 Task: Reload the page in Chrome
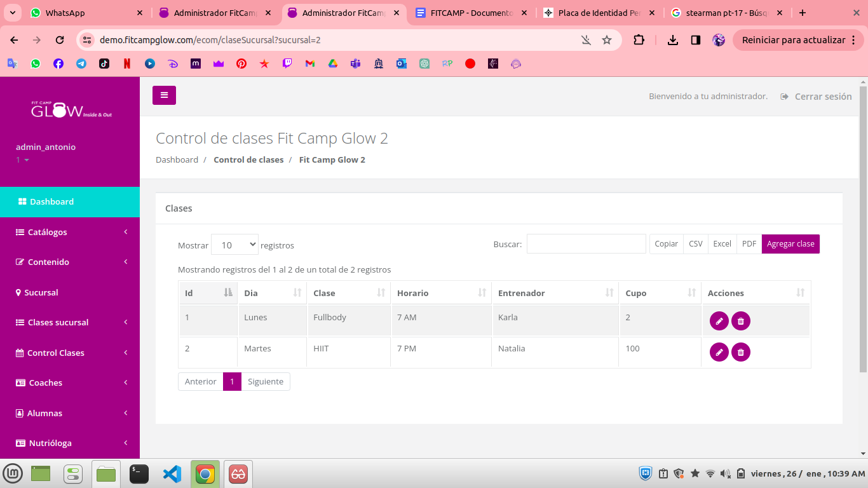(60, 40)
